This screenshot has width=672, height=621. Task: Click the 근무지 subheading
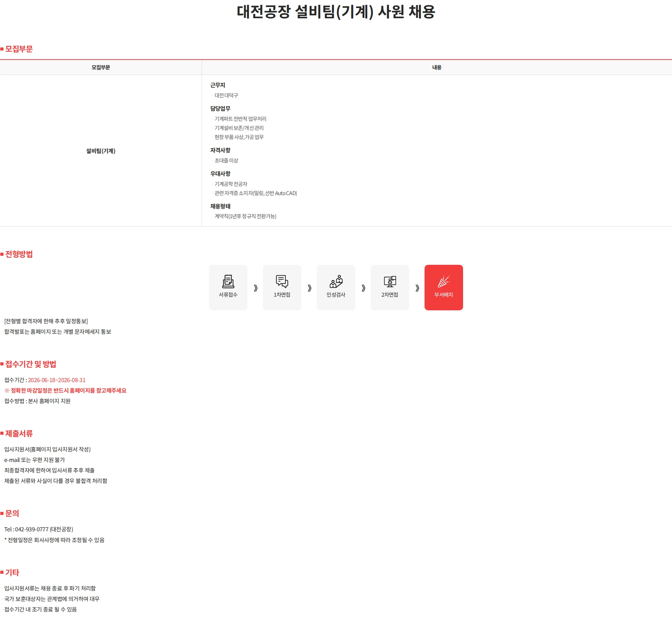pyautogui.click(x=218, y=85)
